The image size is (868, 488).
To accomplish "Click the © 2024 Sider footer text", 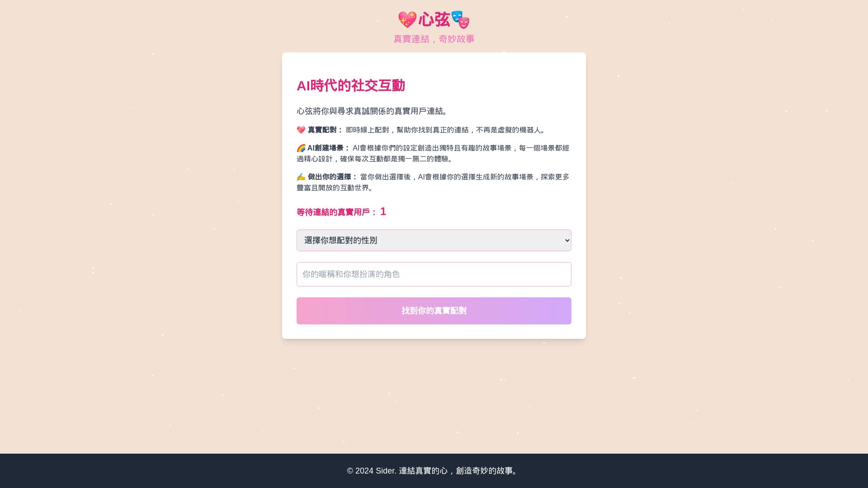I will pos(372,471).
